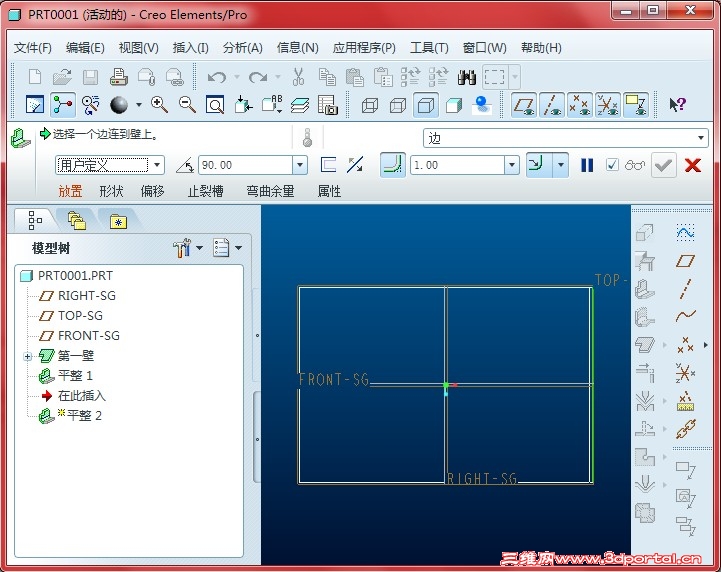This screenshot has height=572, width=721.
Task: Toggle the bend radius button
Action: click(393, 165)
